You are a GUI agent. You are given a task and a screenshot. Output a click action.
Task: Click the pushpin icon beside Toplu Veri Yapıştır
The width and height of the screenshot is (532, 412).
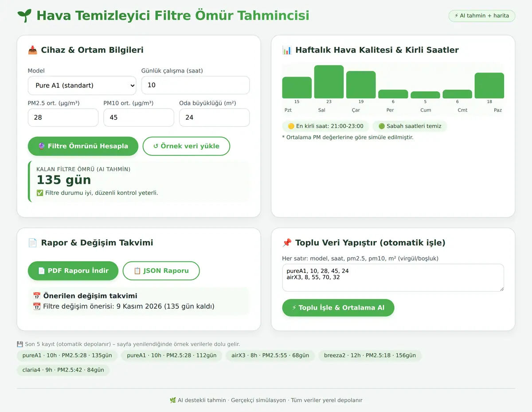tap(287, 243)
